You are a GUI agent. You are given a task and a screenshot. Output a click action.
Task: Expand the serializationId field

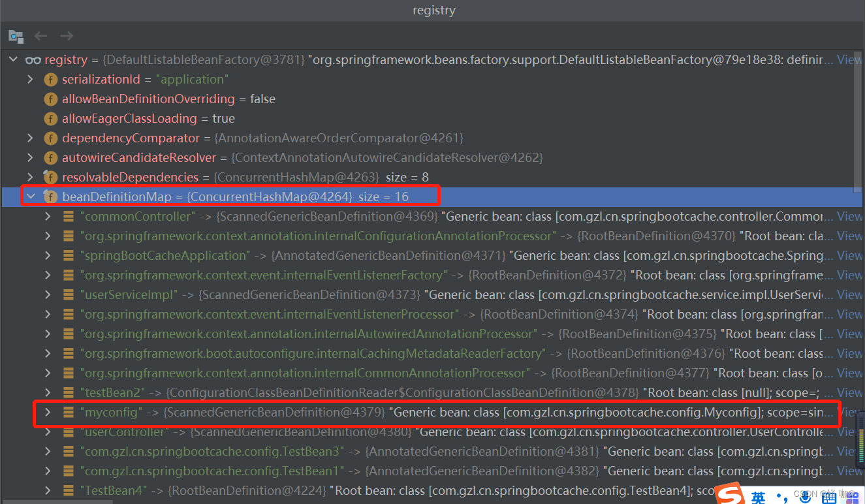pyautogui.click(x=30, y=80)
